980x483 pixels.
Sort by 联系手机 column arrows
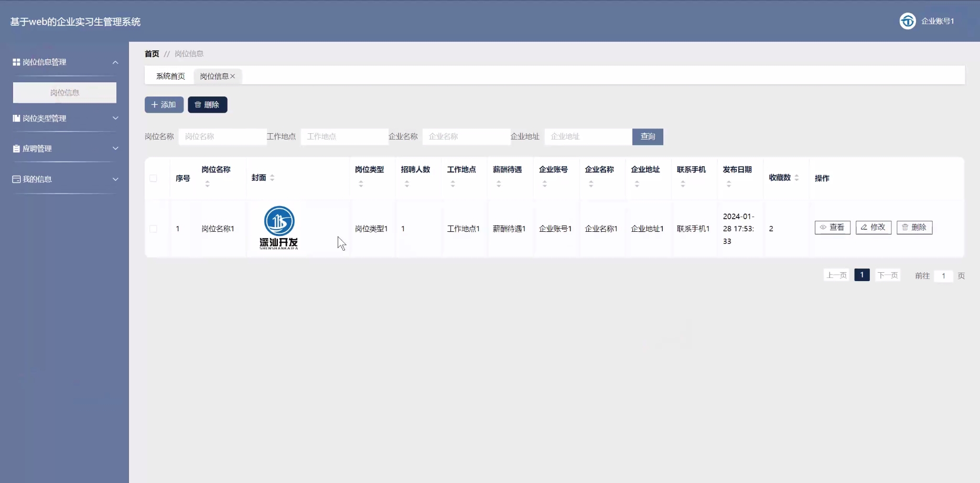[683, 184]
